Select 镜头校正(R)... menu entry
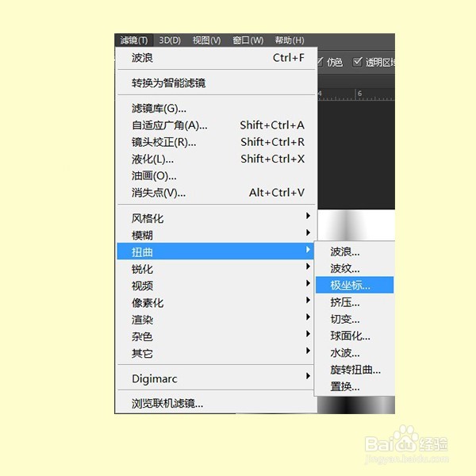The image size is (476, 476). [217, 142]
